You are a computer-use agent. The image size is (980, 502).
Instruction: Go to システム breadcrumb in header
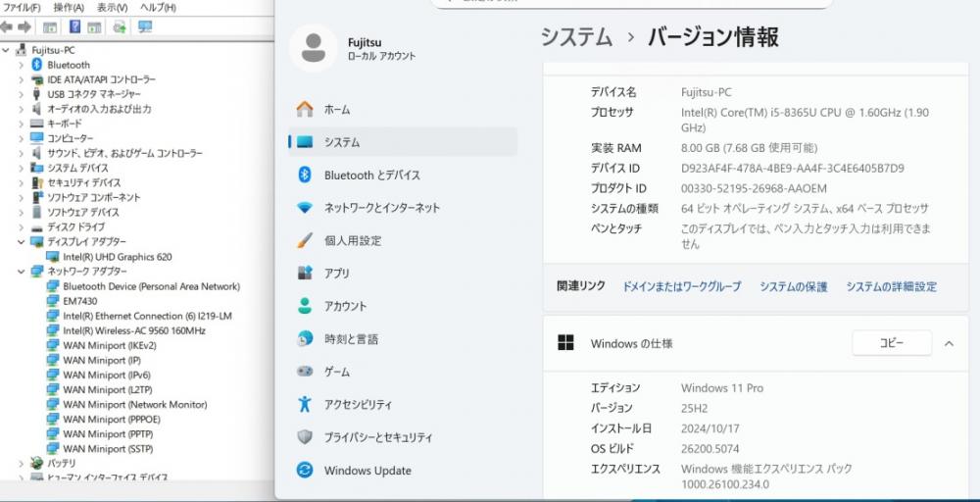click(576, 37)
